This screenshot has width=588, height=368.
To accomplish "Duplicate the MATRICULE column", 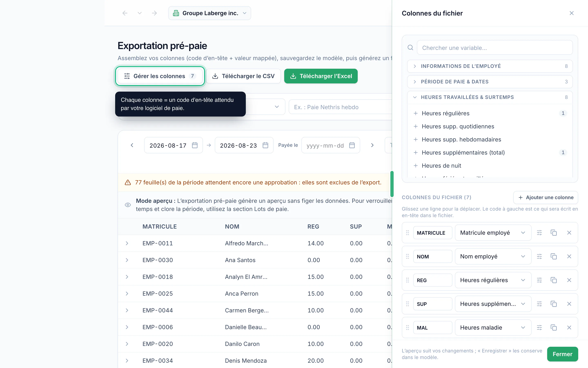I will (x=554, y=233).
